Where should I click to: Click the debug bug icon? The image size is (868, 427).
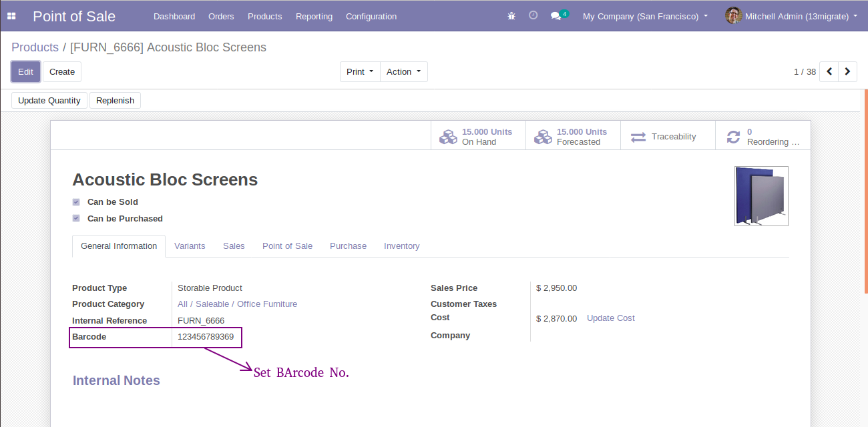pyautogui.click(x=511, y=16)
